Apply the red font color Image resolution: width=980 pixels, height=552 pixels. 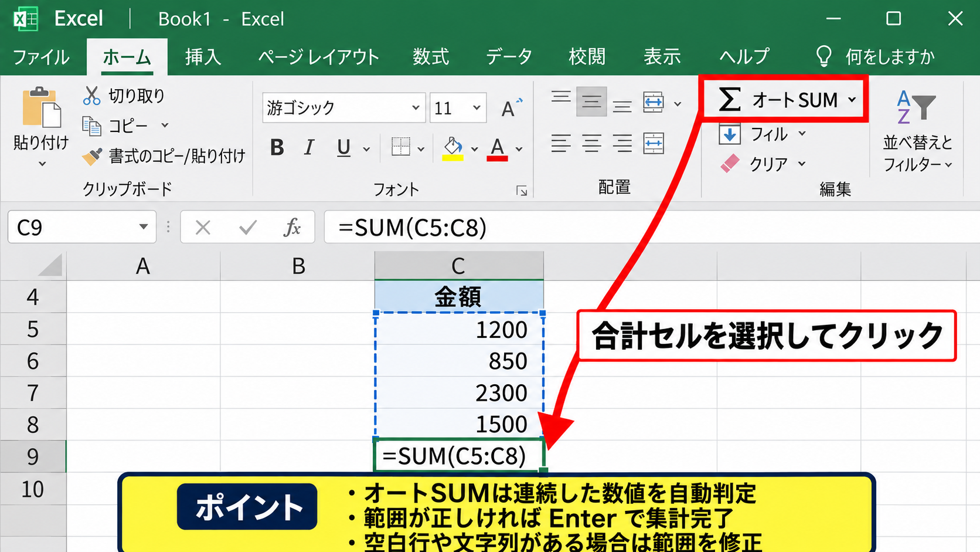coord(497,148)
